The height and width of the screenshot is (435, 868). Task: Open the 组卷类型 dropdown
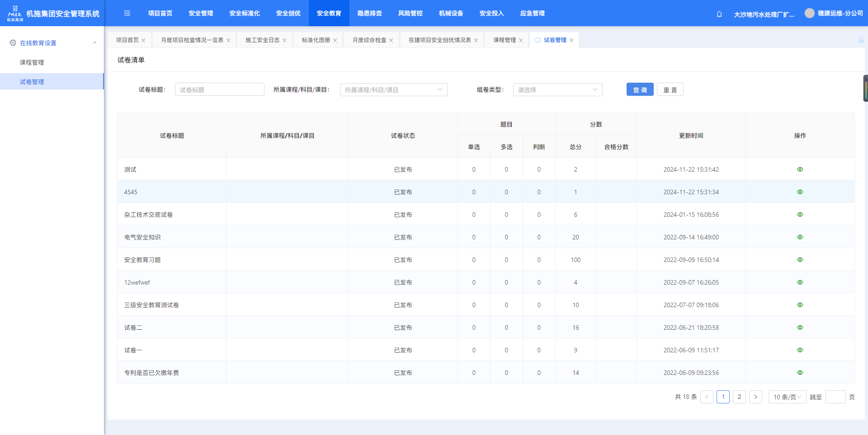(x=557, y=90)
